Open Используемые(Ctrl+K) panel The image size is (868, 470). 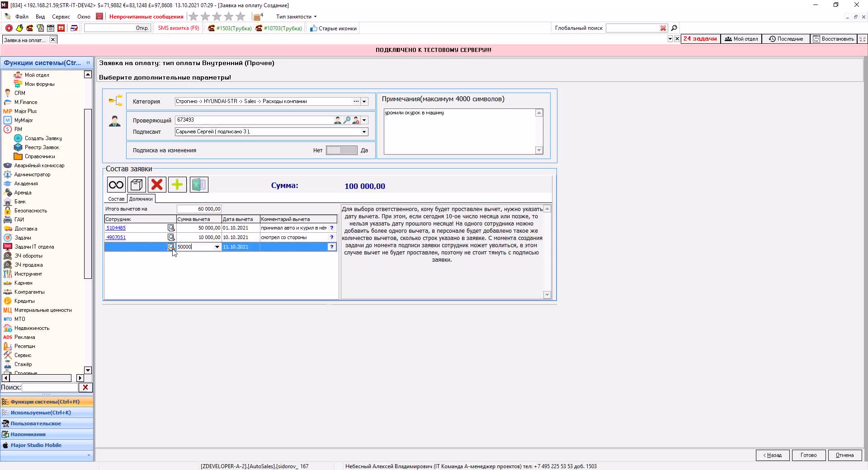coord(47,413)
